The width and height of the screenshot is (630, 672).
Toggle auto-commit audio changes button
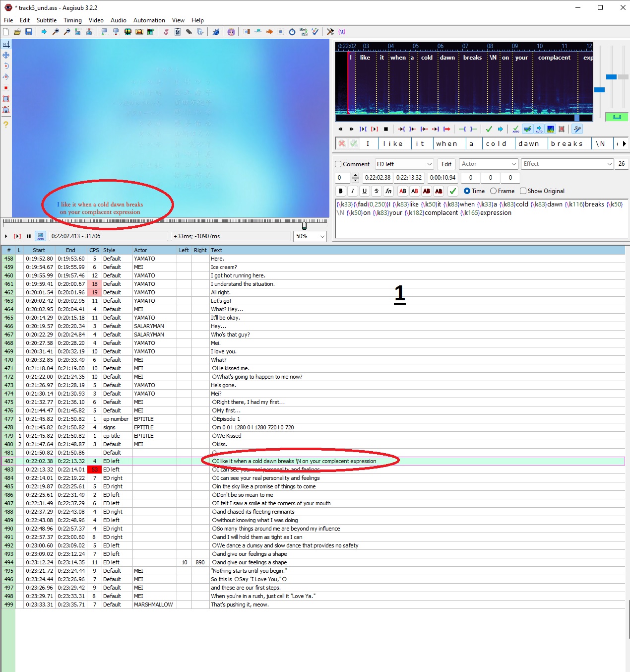click(516, 129)
